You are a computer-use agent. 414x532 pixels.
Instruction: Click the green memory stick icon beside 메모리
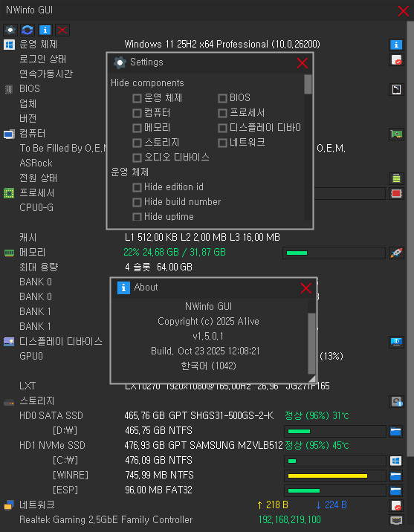tap(9, 253)
